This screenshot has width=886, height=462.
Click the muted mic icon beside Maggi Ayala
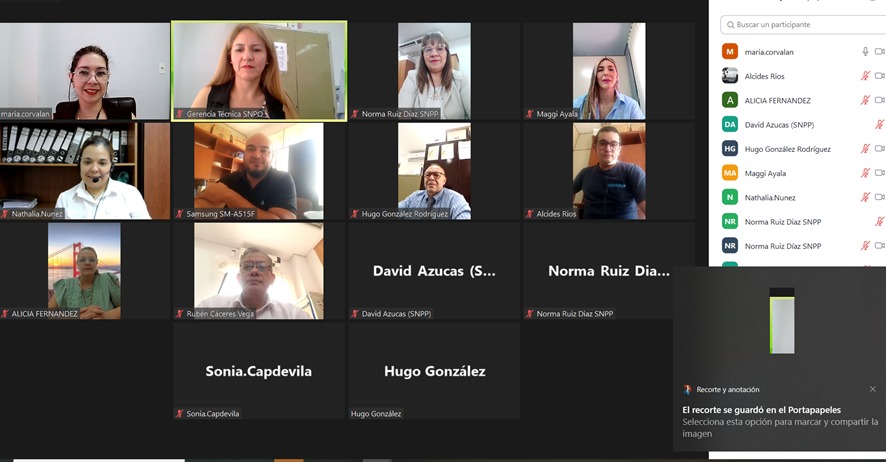point(865,173)
